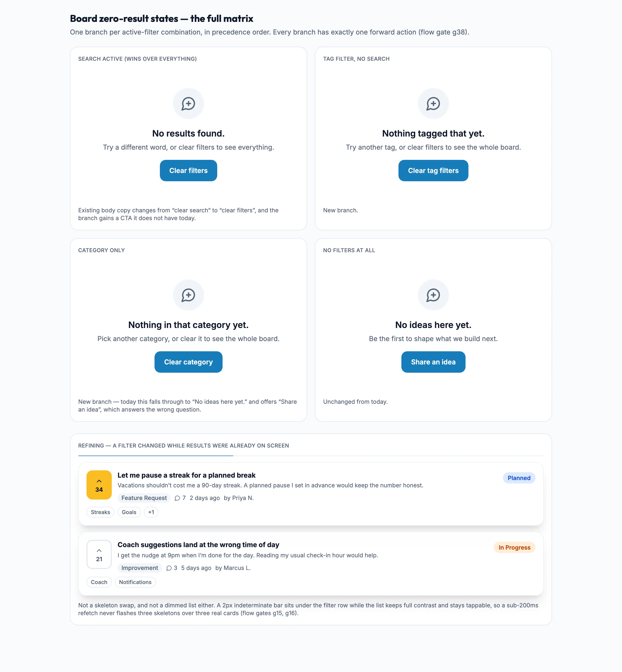Click comment bubble icon next to 3
The height and width of the screenshot is (672, 622).
click(169, 568)
